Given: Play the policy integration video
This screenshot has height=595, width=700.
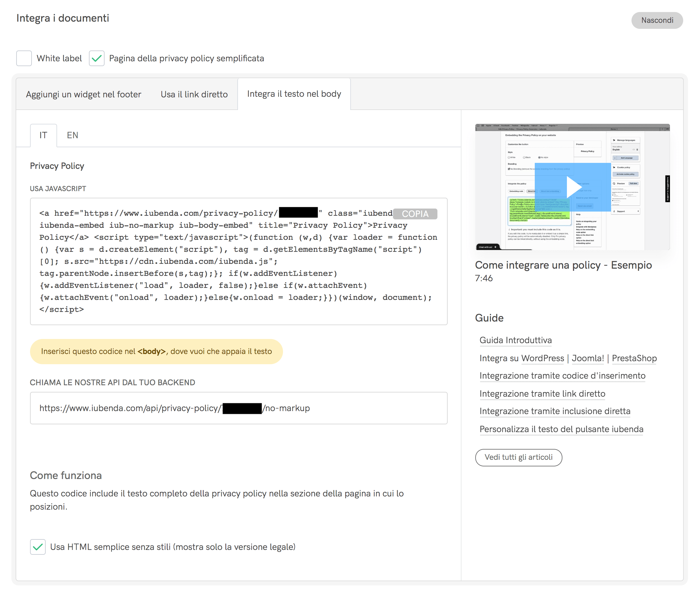Looking at the screenshot, I should click(x=573, y=187).
